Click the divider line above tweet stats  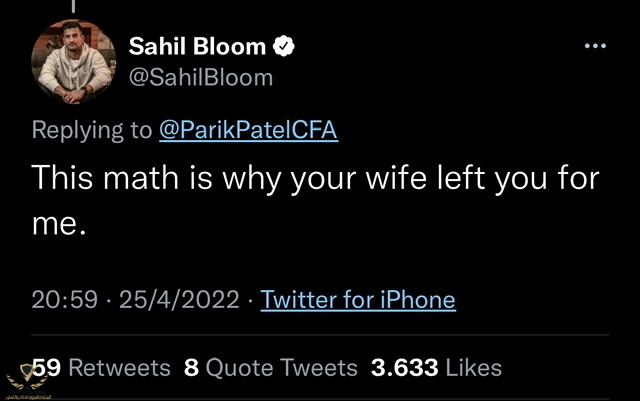(x=320, y=334)
